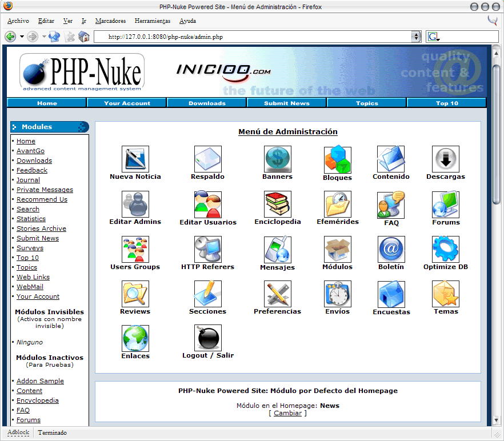Open the Boletín at-sign icon
The width and height of the screenshot is (504, 441).
tap(391, 249)
